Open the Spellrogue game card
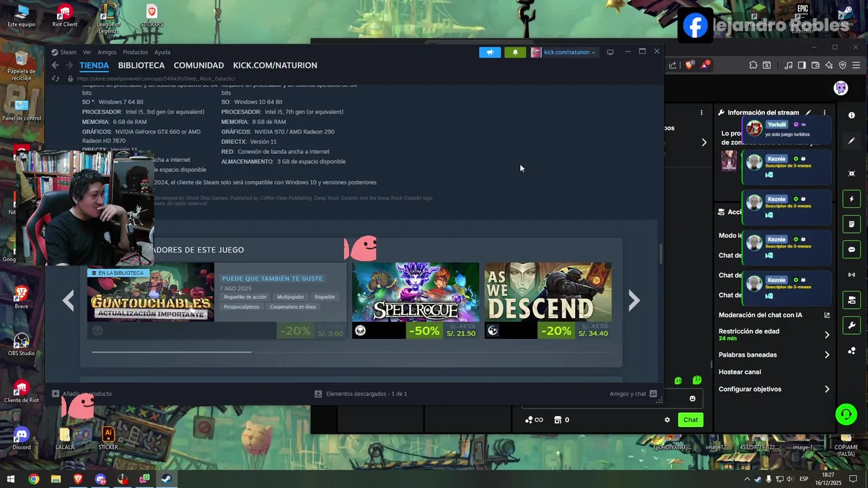This screenshot has width=868, height=488. click(x=415, y=300)
